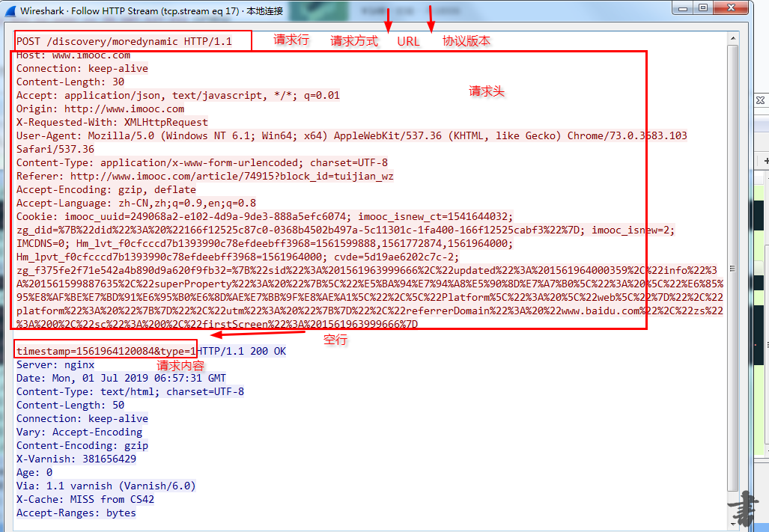The width and height of the screenshot is (769, 532).
Task: Click the Origin: http://www.imooc.com line
Action: (100, 108)
